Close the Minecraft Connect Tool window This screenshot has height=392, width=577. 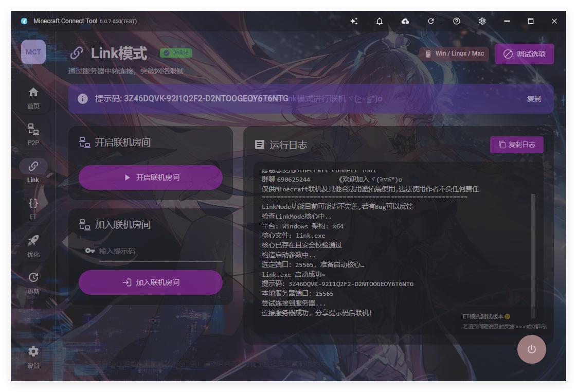(554, 21)
